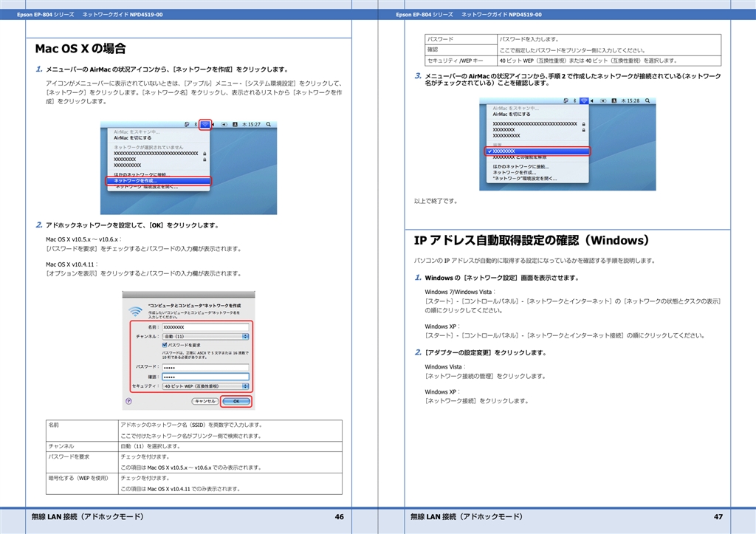The width and height of the screenshot is (756, 534).
Task: Click the leftmost status icon in the 15:28 menu bar
Action: (x=566, y=101)
